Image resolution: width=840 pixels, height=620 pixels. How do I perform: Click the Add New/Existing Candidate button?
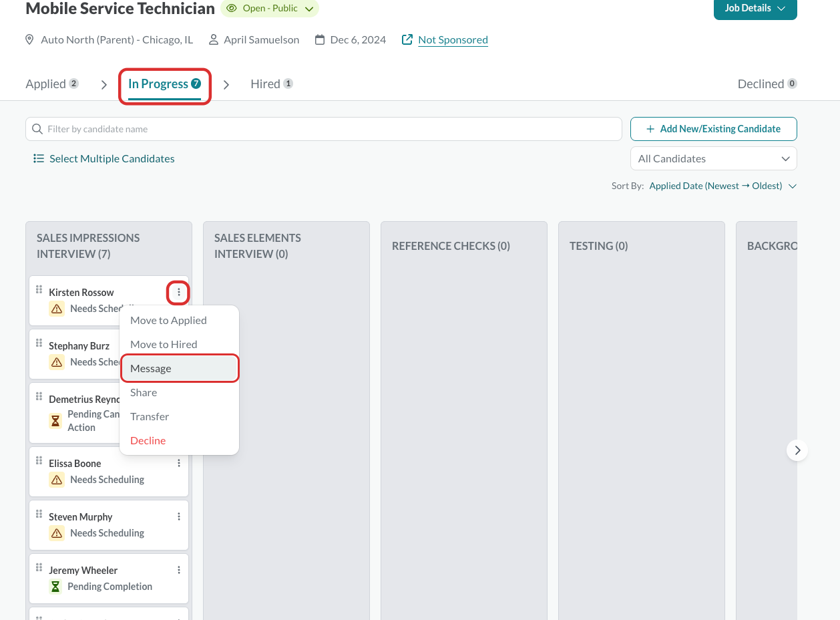pos(714,129)
